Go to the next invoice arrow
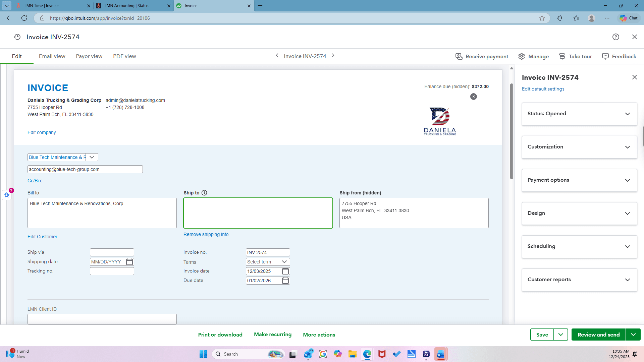 (x=333, y=56)
